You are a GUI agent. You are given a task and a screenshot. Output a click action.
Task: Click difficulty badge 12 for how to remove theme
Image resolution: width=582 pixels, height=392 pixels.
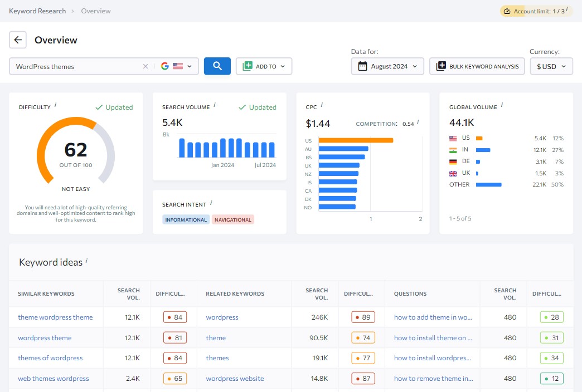551,379
